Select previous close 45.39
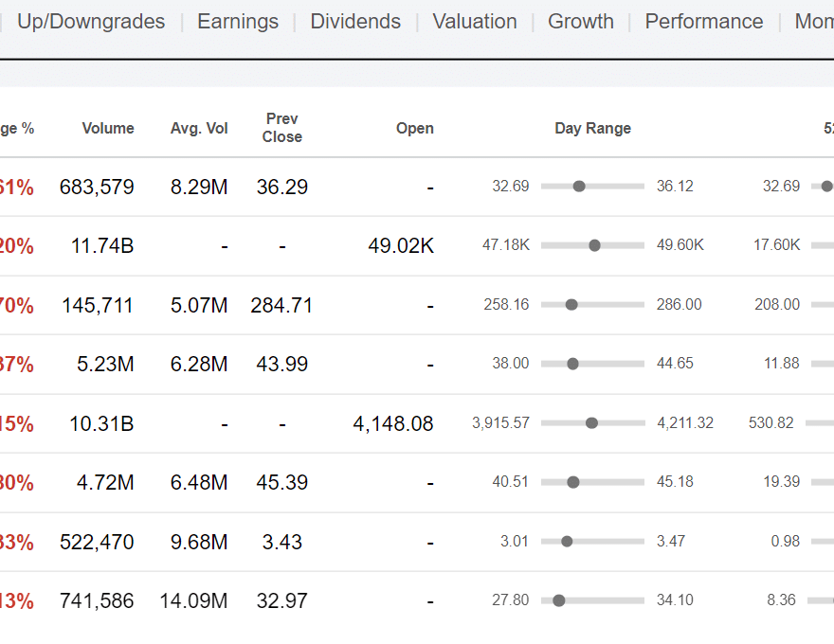The image size is (834, 644). pyautogui.click(x=281, y=482)
